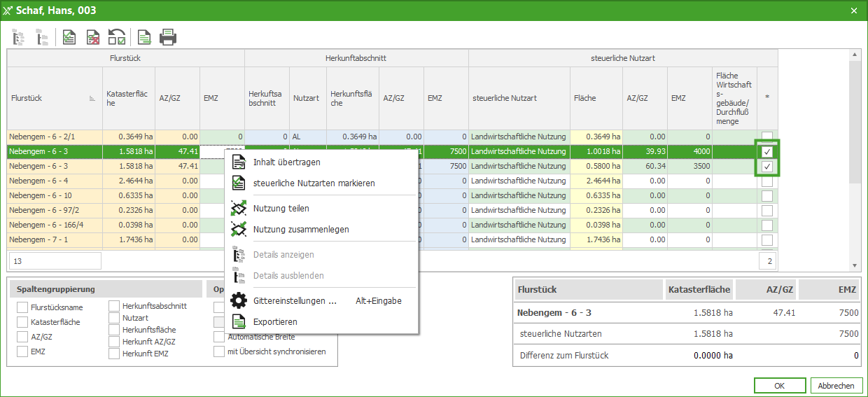Uncheck the checkbox in the selected green row
Image resolution: width=868 pixels, height=397 pixels.
click(x=767, y=151)
